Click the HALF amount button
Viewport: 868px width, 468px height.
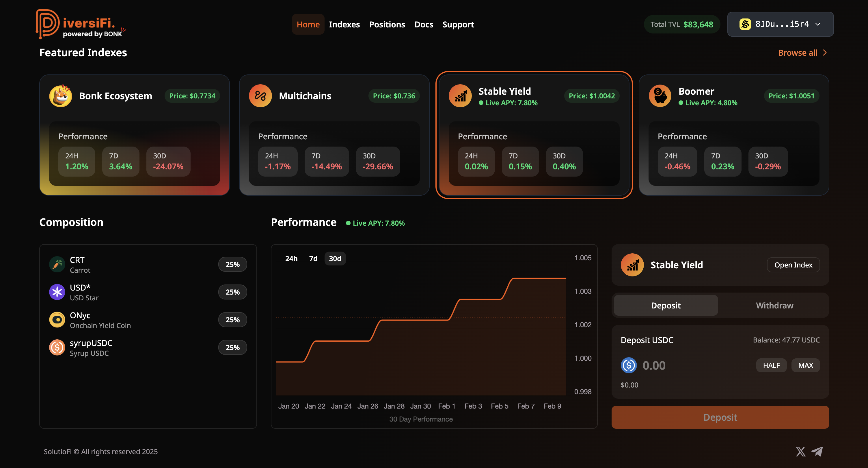771,365
